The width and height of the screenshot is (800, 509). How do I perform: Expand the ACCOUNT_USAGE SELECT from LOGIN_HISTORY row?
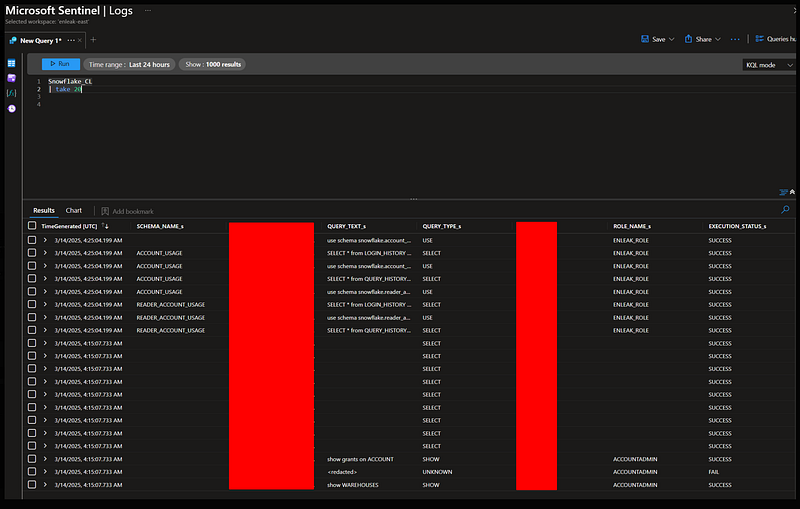[x=45, y=252]
